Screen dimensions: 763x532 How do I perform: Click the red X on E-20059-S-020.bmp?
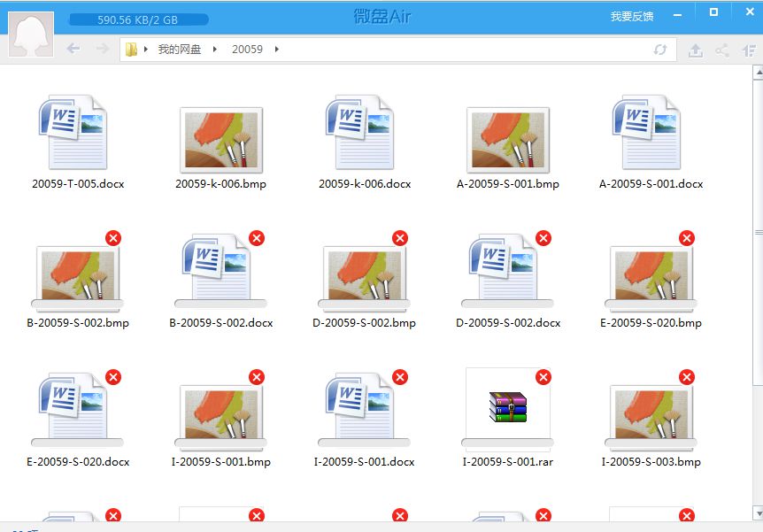pos(687,238)
